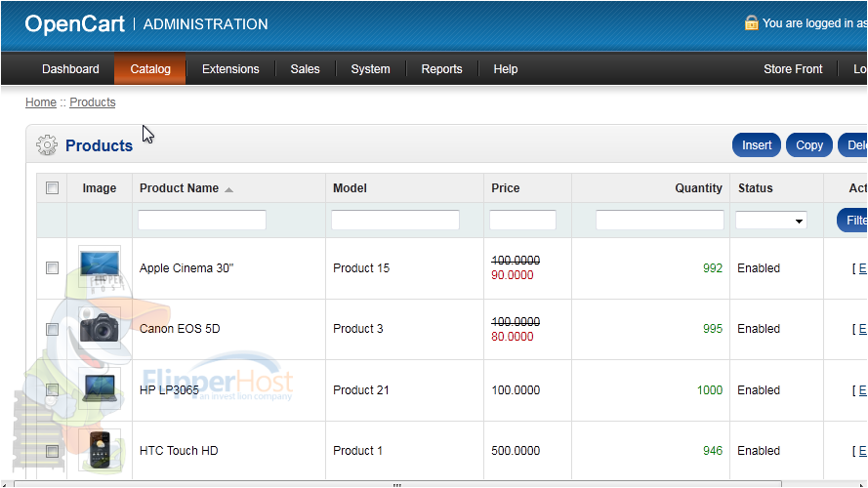Open the Apple Cinema 30" product thumbnail
868x488 pixels.
click(x=100, y=267)
